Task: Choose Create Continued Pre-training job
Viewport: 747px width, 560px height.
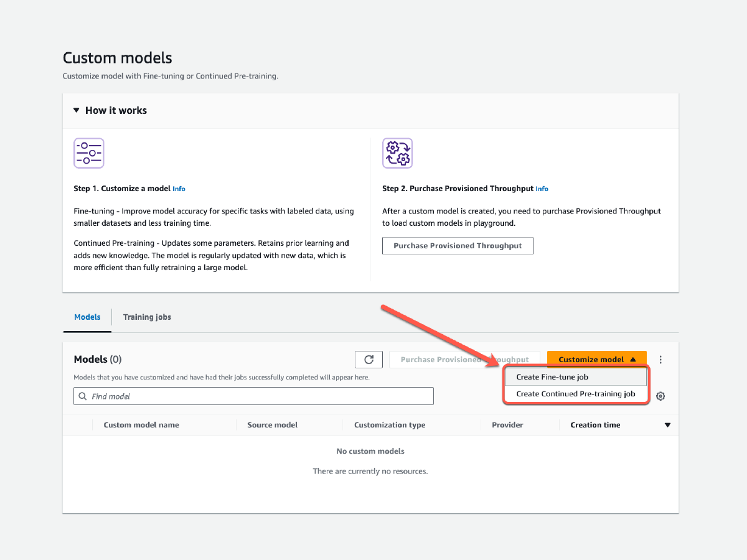Action: click(576, 394)
